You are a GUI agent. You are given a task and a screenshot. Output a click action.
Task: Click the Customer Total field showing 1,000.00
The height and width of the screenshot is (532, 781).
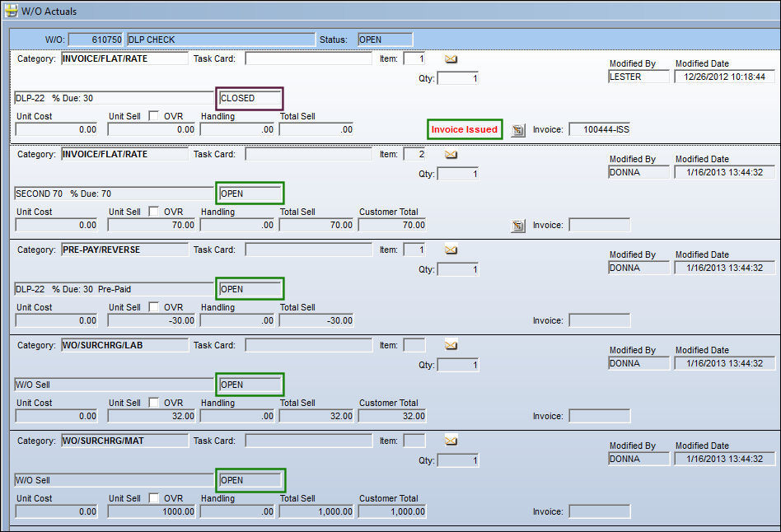[x=392, y=511]
